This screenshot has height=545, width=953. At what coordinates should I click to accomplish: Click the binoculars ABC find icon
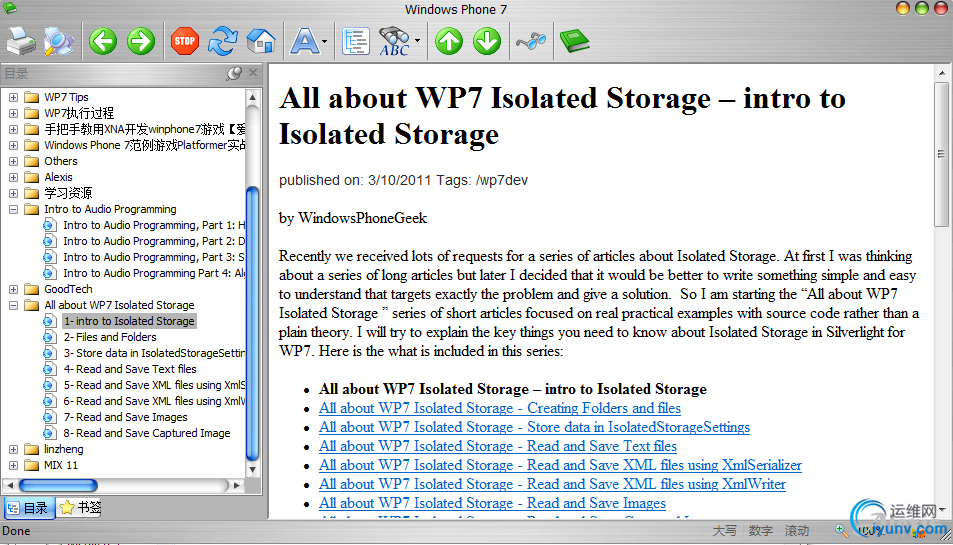[394, 41]
